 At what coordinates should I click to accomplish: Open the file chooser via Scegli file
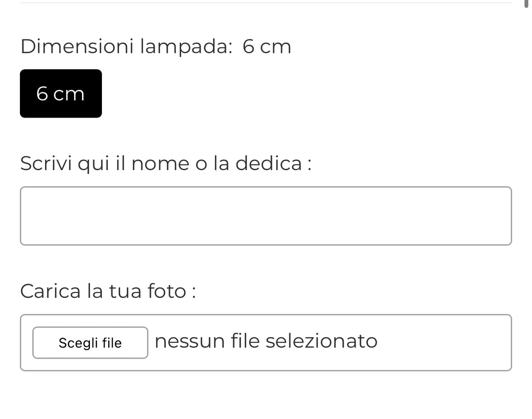pyautogui.click(x=90, y=343)
